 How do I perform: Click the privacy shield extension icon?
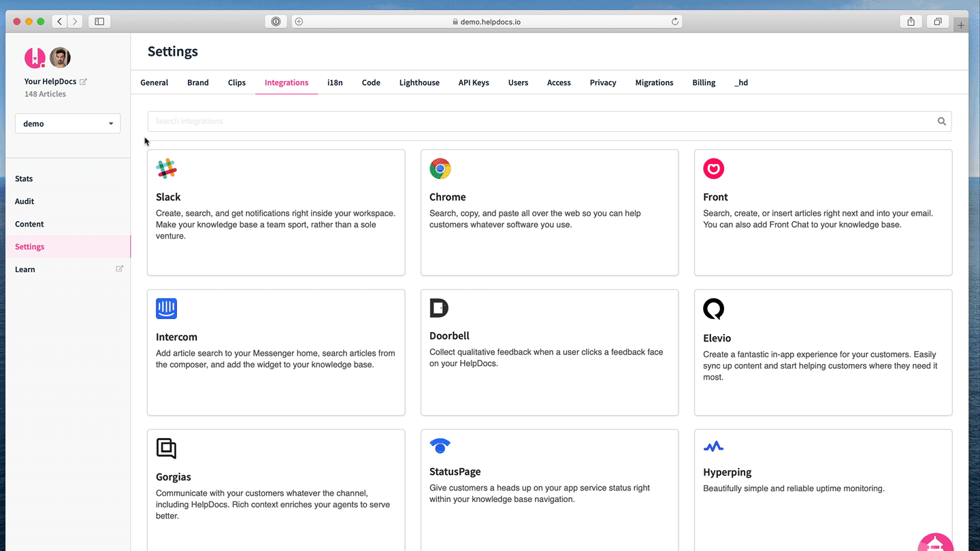click(x=276, y=22)
